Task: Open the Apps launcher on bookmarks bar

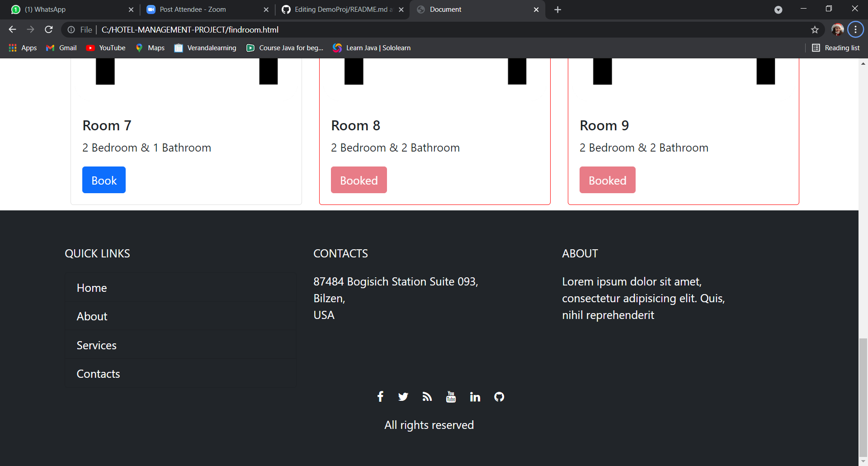Action: [x=12, y=48]
